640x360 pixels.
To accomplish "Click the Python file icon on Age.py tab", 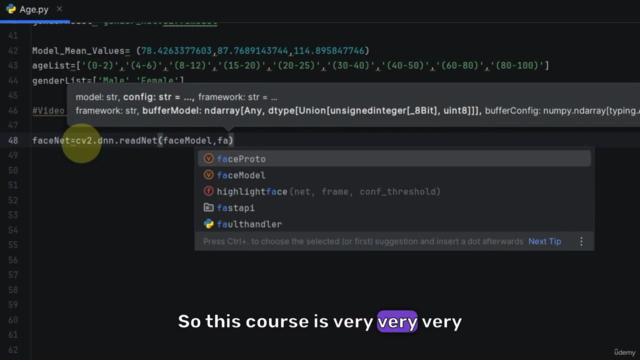I will (x=11, y=9).
